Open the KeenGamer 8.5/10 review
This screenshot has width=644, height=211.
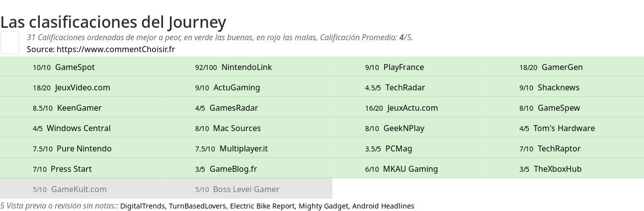point(67,108)
